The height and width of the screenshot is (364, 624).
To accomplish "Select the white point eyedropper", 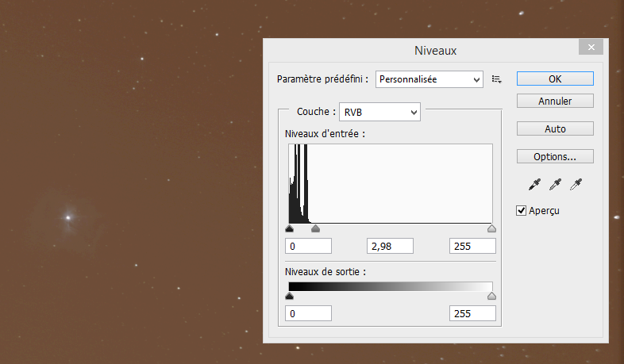I will click(576, 185).
